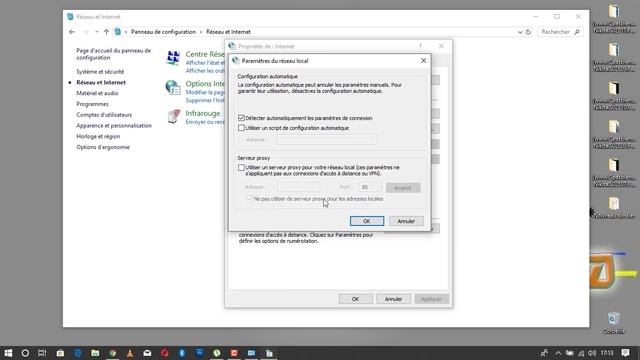The image size is (640, 360).
Task: Click the Cortana circle on the taskbar
Action: click(25, 353)
